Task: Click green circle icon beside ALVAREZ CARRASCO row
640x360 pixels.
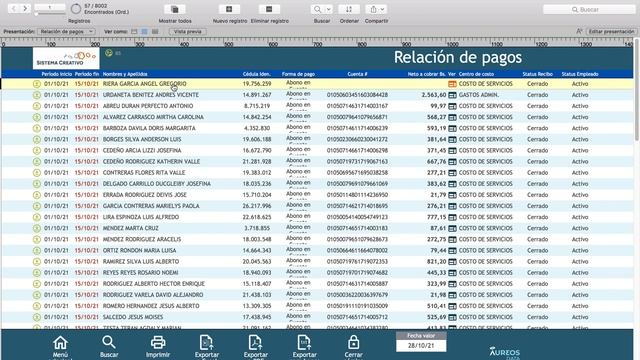Action: [x=37, y=117]
